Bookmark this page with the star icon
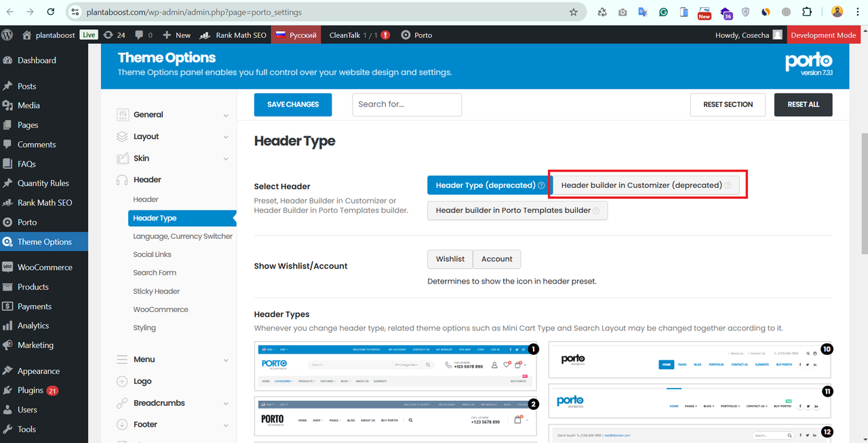The image size is (868, 443). pyautogui.click(x=574, y=12)
